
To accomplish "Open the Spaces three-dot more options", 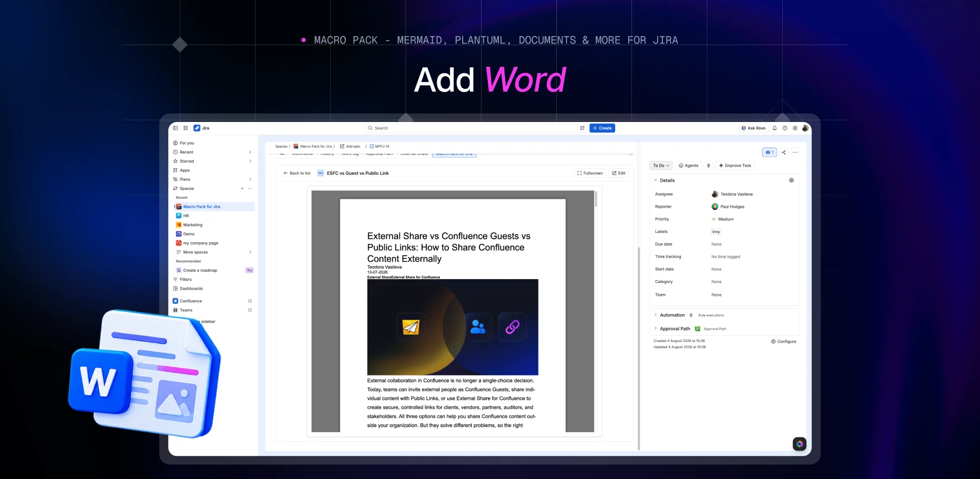I will 250,188.
